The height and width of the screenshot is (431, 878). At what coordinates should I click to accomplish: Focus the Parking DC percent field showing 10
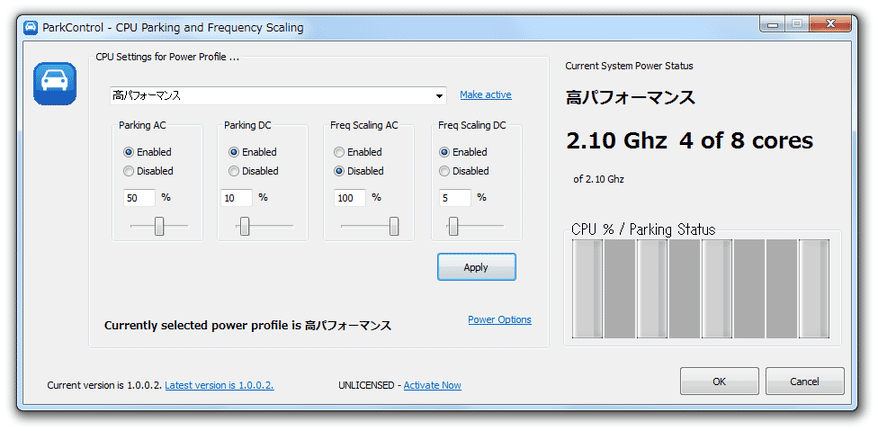(x=236, y=198)
